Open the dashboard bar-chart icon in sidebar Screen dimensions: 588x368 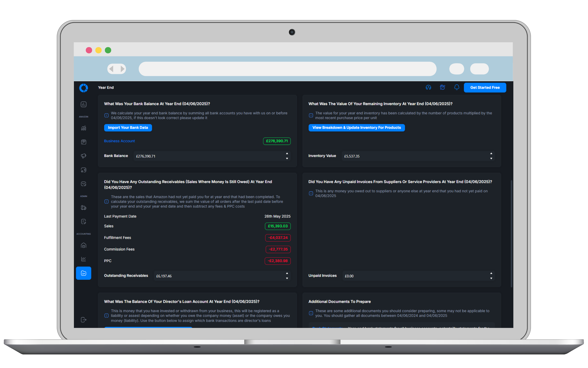coord(83,104)
